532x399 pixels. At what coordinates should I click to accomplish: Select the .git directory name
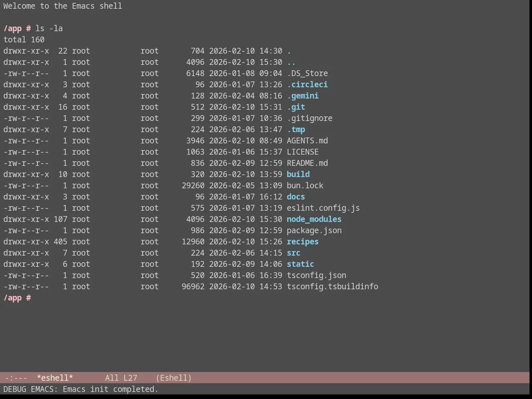point(296,107)
